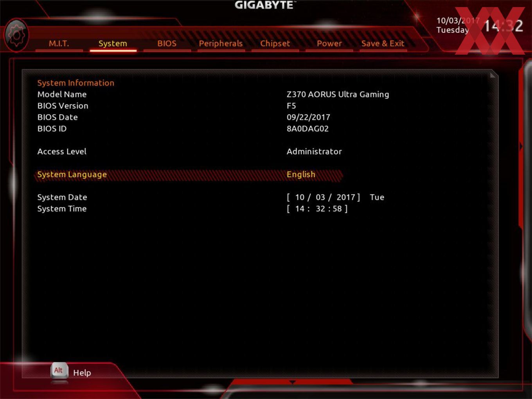Open Help at the bottom left
Screen dimensions: 532x399
point(82,373)
